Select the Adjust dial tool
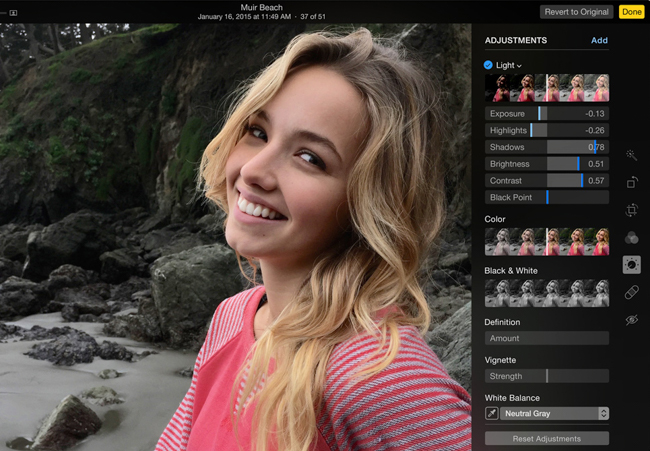This screenshot has width=650, height=451. 632,265
